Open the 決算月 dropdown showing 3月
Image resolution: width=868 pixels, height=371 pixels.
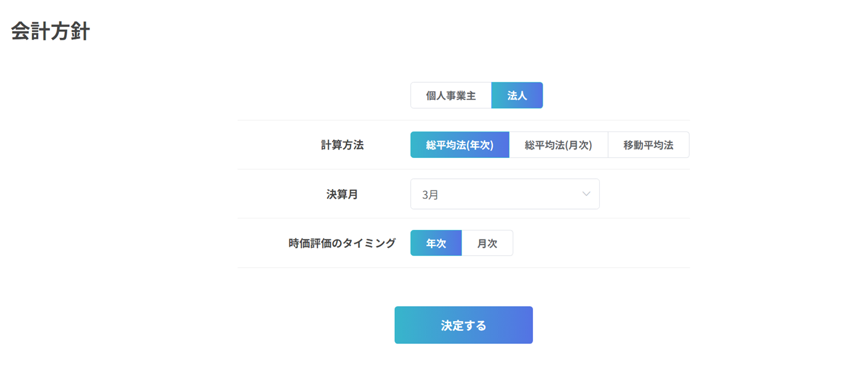pos(505,194)
